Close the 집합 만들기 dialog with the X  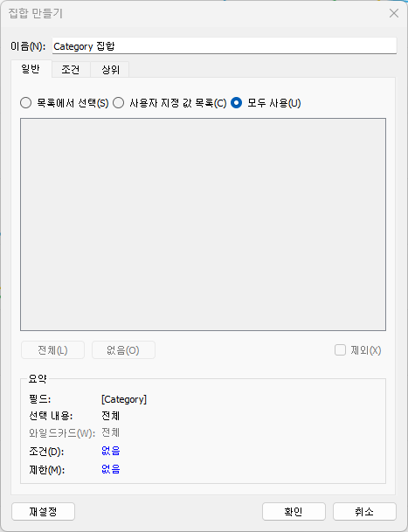tap(394, 13)
